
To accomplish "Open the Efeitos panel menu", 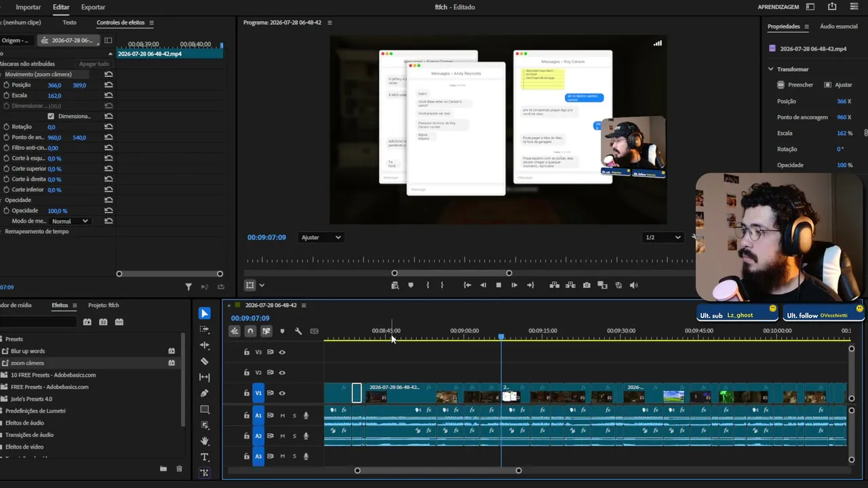I will pos(75,305).
